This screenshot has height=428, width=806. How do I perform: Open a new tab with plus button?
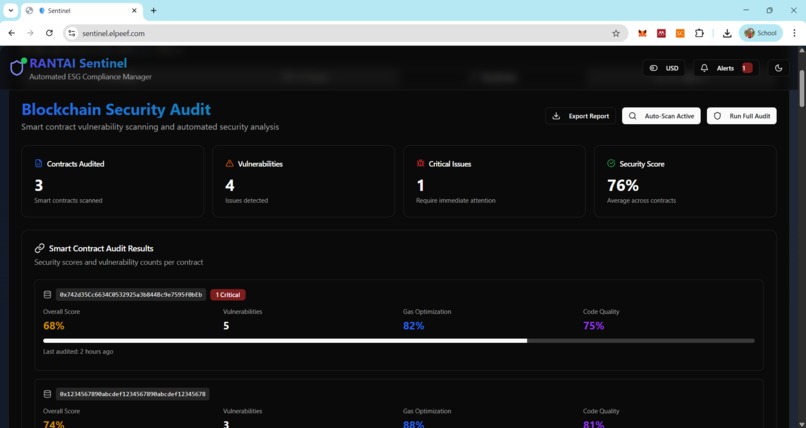click(153, 10)
